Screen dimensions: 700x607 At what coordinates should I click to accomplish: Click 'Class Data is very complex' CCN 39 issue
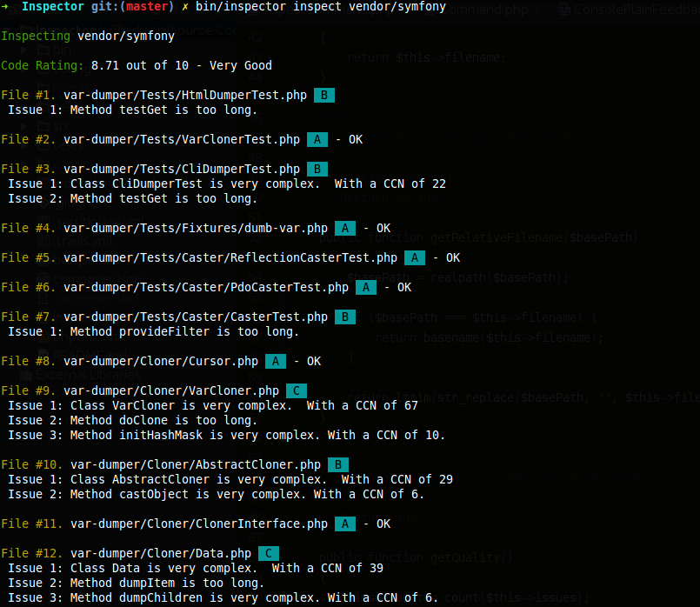point(227,568)
